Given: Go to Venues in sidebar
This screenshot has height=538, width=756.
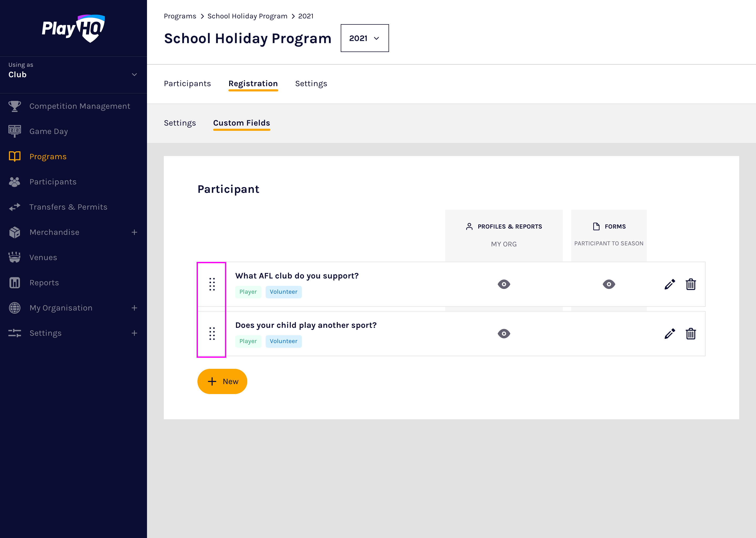Looking at the screenshot, I should [x=43, y=257].
